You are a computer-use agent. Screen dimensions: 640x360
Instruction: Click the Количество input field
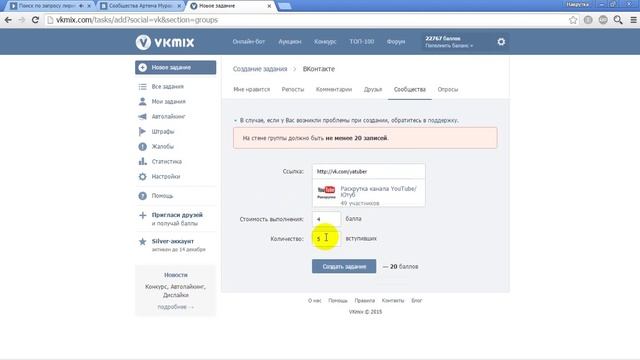pyautogui.click(x=326, y=238)
